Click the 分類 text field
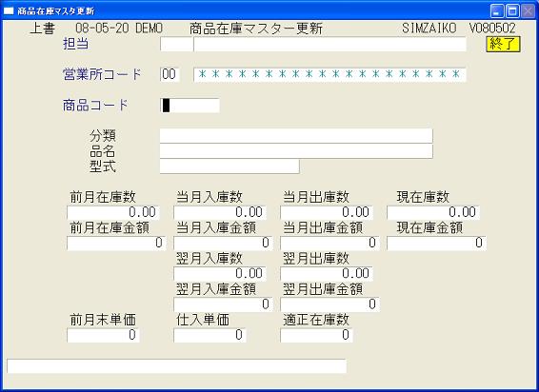Image resolution: width=539 pixels, height=392 pixels. [296, 136]
